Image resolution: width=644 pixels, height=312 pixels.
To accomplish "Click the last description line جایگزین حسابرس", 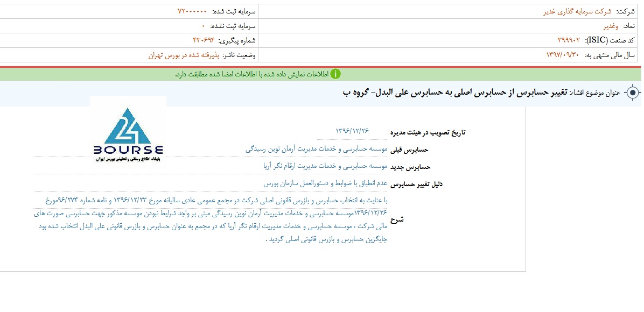I will 326,239.
